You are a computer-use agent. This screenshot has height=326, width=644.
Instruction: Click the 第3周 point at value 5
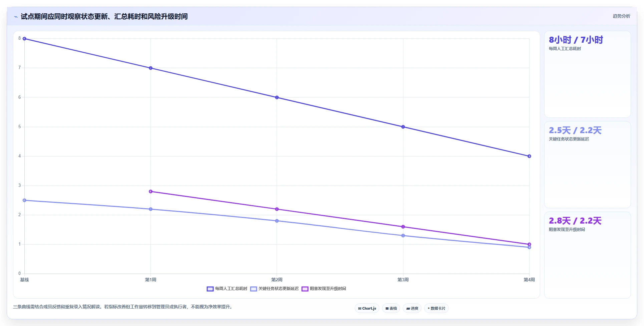pos(403,127)
